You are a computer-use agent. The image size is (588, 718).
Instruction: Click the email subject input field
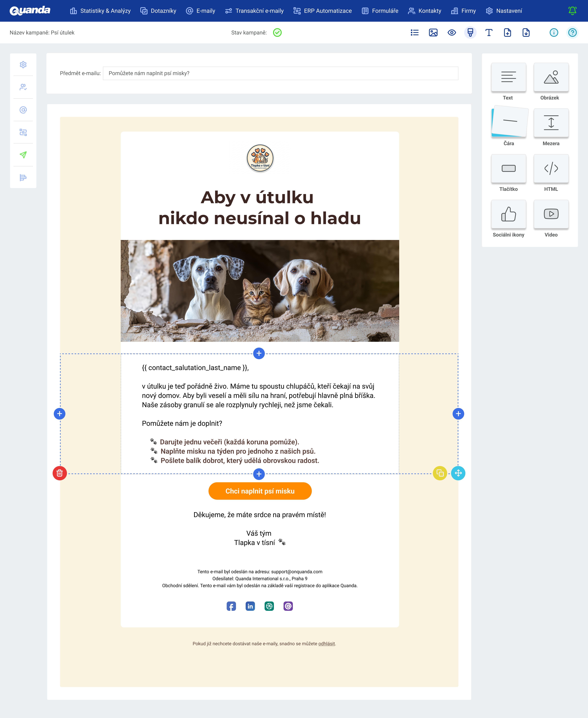[x=280, y=73]
